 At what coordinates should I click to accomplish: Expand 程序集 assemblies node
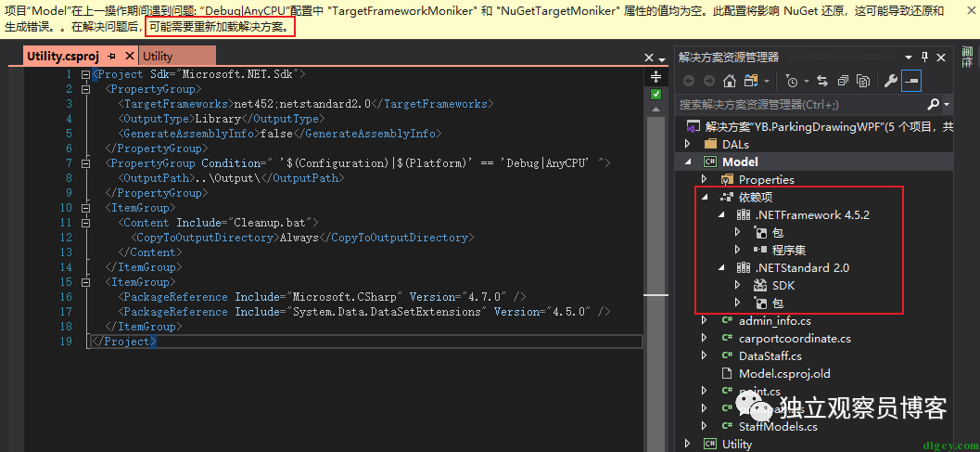click(737, 250)
